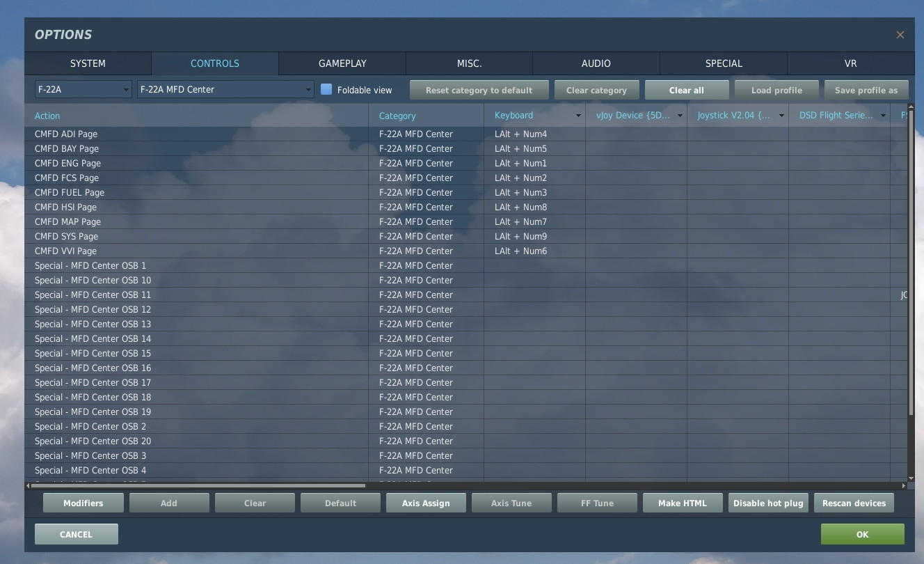
Task: Open the F-22A MFD Center category dropdown
Action: point(225,89)
